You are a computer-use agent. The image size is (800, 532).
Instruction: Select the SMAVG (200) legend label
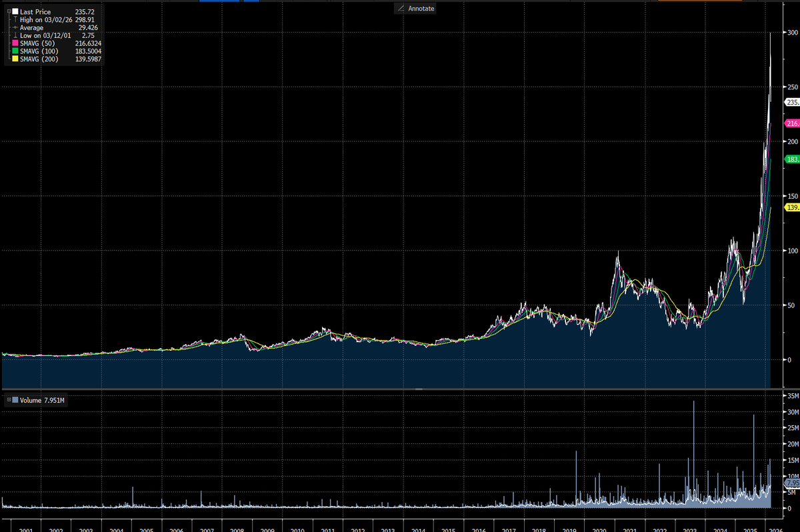[40, 60]
